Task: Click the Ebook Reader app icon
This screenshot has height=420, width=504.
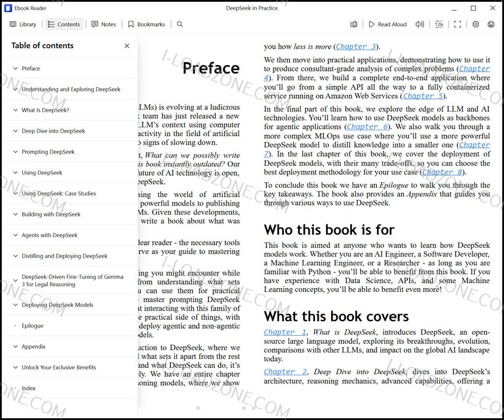Action: [8, 8]
